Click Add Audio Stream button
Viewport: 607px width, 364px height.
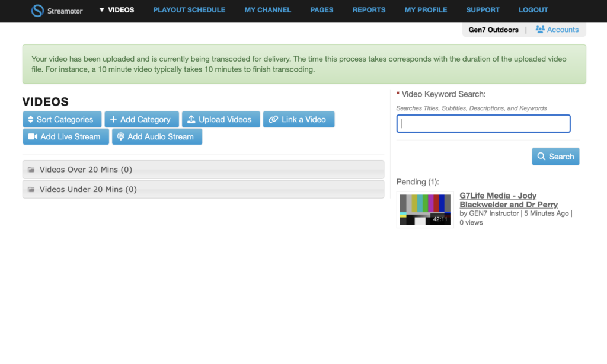pos(156,136)
